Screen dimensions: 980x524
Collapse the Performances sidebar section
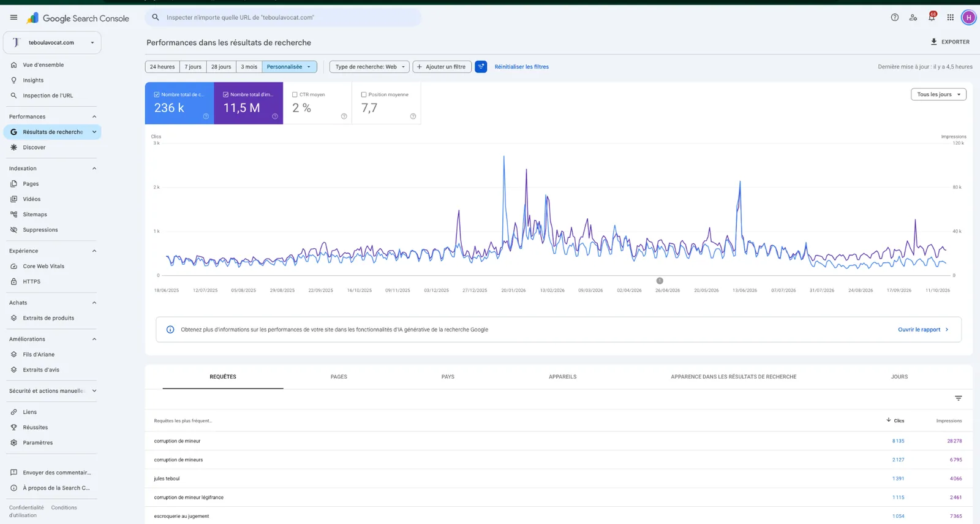pyautogui.click(x=94, y=116)
